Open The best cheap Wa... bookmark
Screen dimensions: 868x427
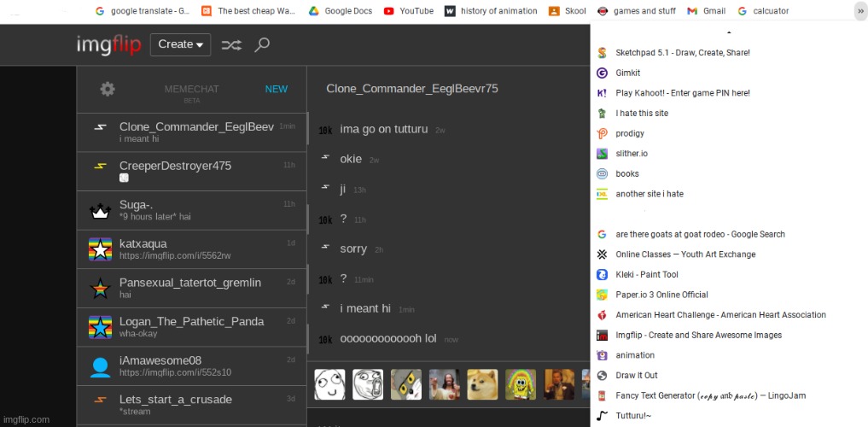point(247,11)
